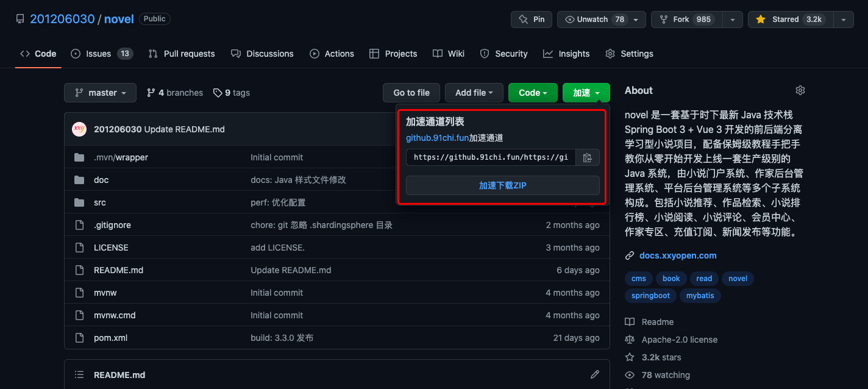
Task: Open the green Code dropdown
Action: tap(533, 93)
